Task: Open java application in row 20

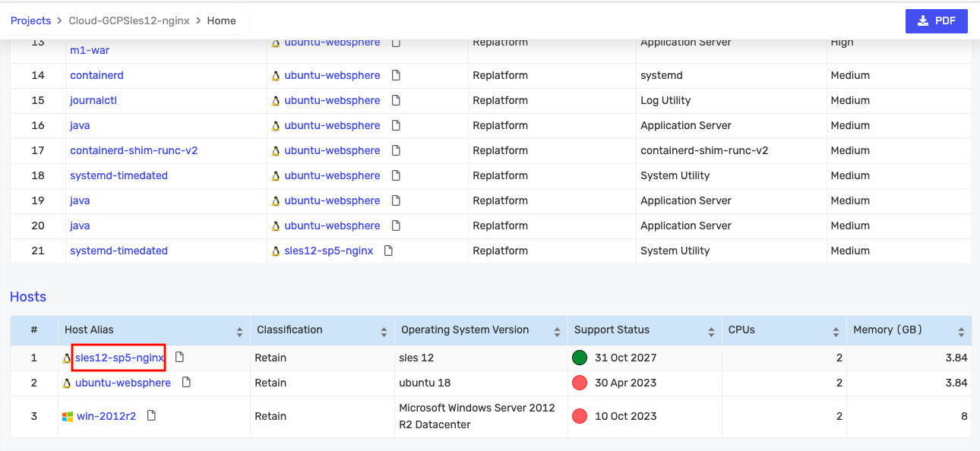Action: coord(80,225)
